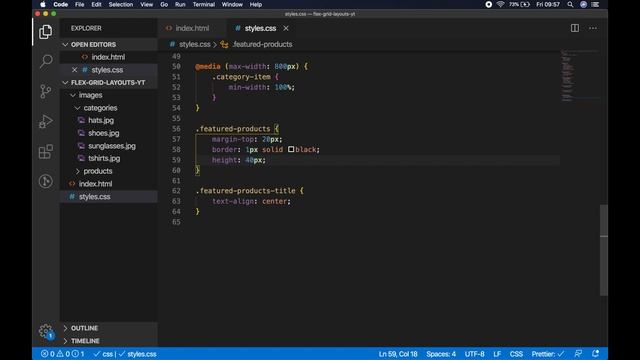Collapse the FLEX-GRID-LAYOUTS-YT folder section
Viewport: 640px width, 360px height.
point(65,82)
